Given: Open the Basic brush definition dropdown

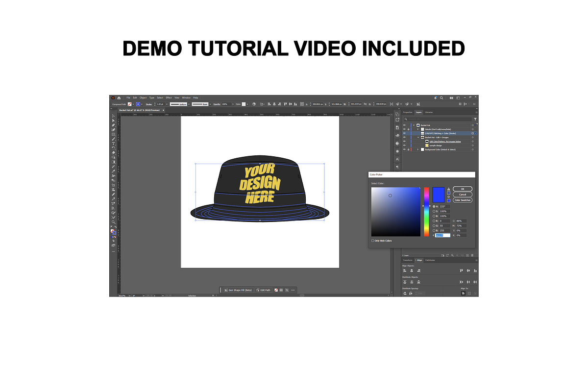Looking at the screenshot, I should (210, 104).
